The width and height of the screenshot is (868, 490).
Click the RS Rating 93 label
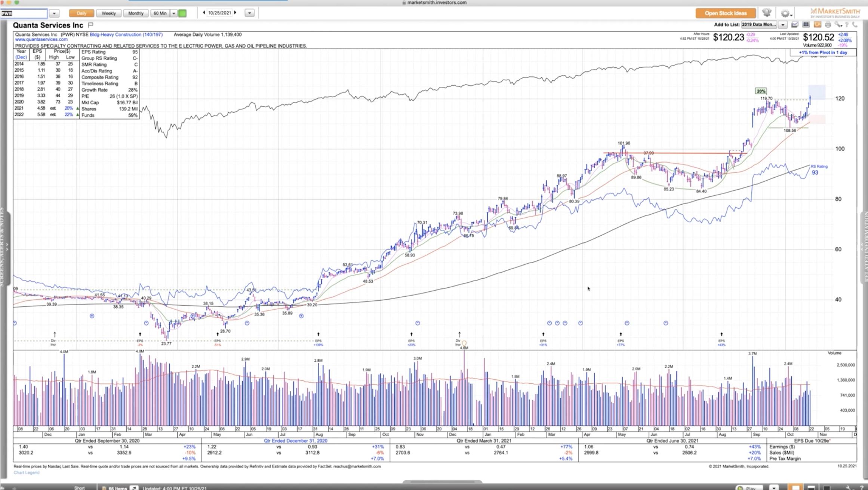pyautogui.click(x=819, y=169)
